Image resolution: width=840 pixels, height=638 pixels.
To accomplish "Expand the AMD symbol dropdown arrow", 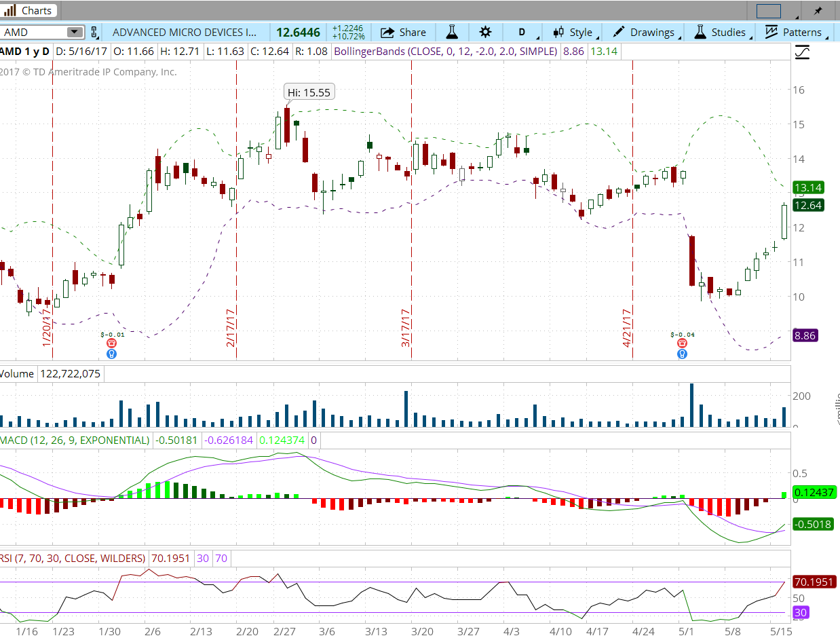I will pos(75,32).
